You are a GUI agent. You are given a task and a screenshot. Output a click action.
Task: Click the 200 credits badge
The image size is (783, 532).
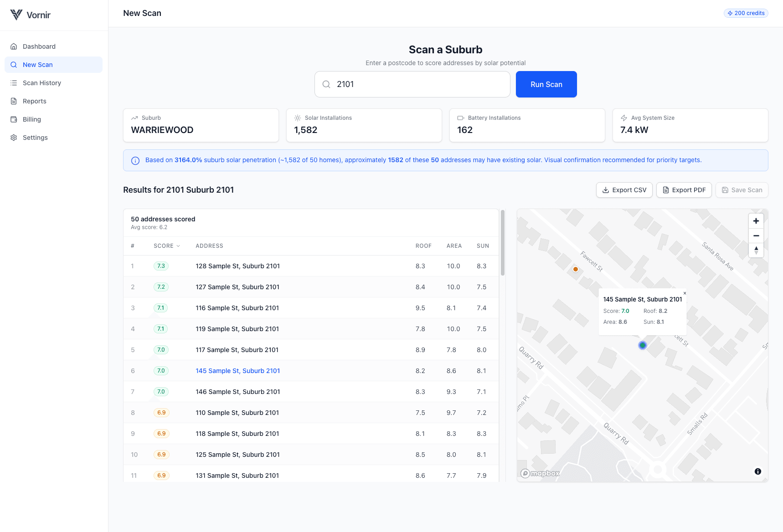point(746,13)
